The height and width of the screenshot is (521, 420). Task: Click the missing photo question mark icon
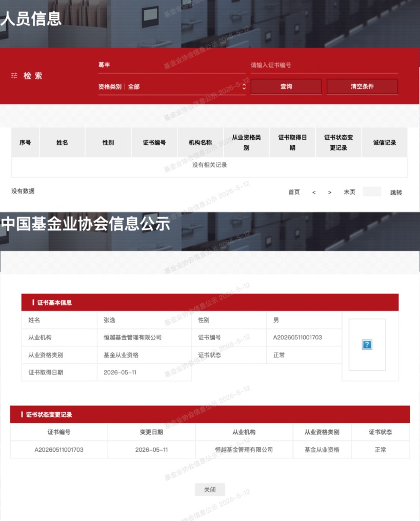[367, 344]
